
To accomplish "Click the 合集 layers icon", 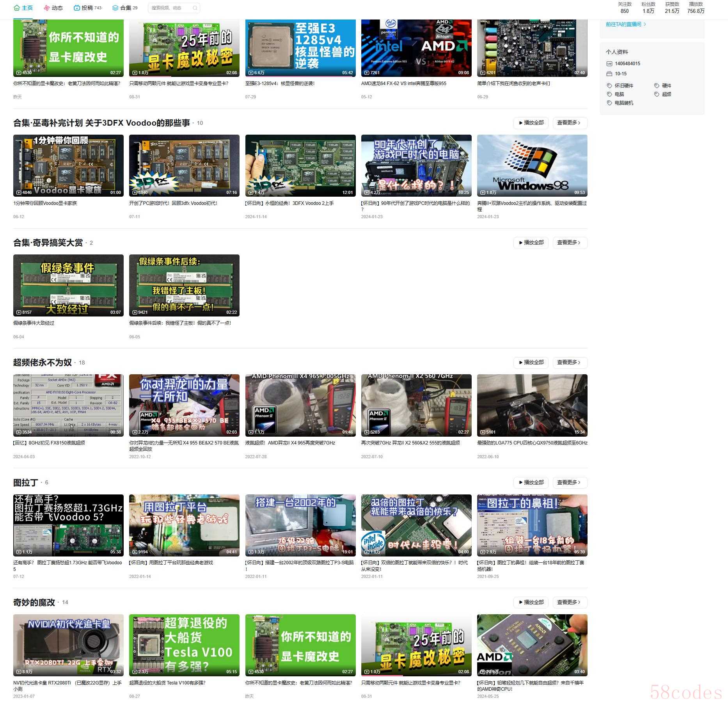I will pos(115,8).
